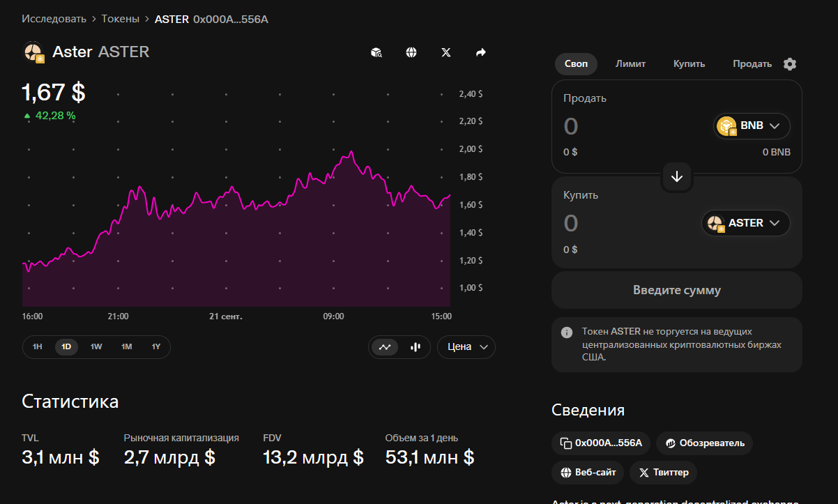The image size is (838, 504).
Task: Click the swap direction arrow button
Action: point(676,176)
